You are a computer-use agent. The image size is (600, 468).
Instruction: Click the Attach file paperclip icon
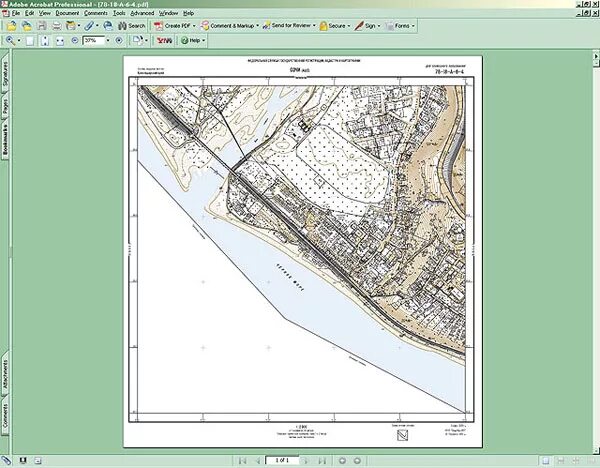89,26
